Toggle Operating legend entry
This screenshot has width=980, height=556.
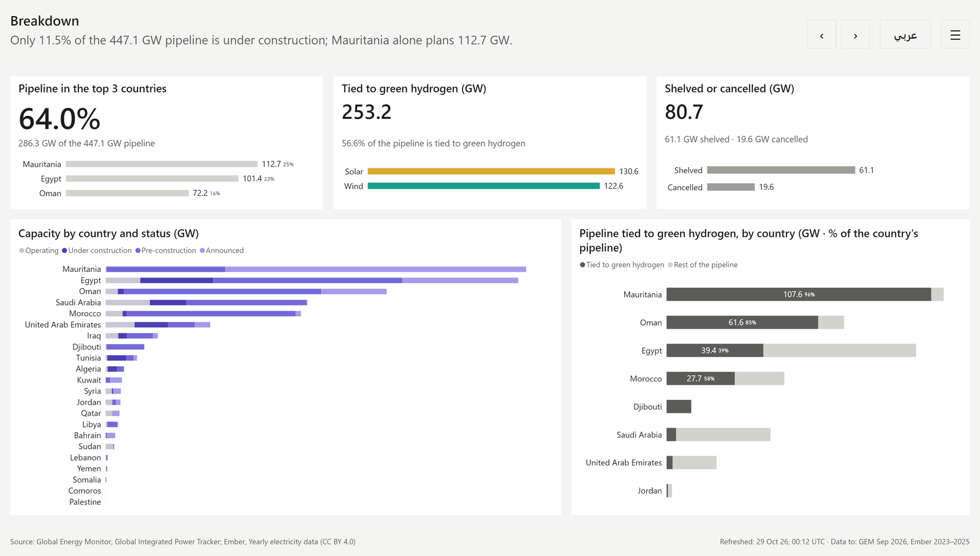(39, 250)
